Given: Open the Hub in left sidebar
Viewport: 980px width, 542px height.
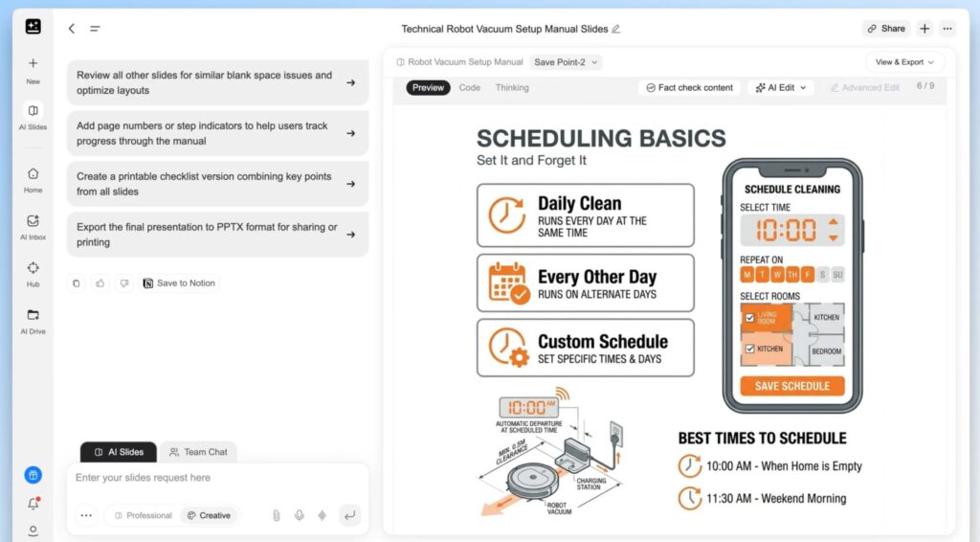Looking at the screenshot, I should (33, 268).
